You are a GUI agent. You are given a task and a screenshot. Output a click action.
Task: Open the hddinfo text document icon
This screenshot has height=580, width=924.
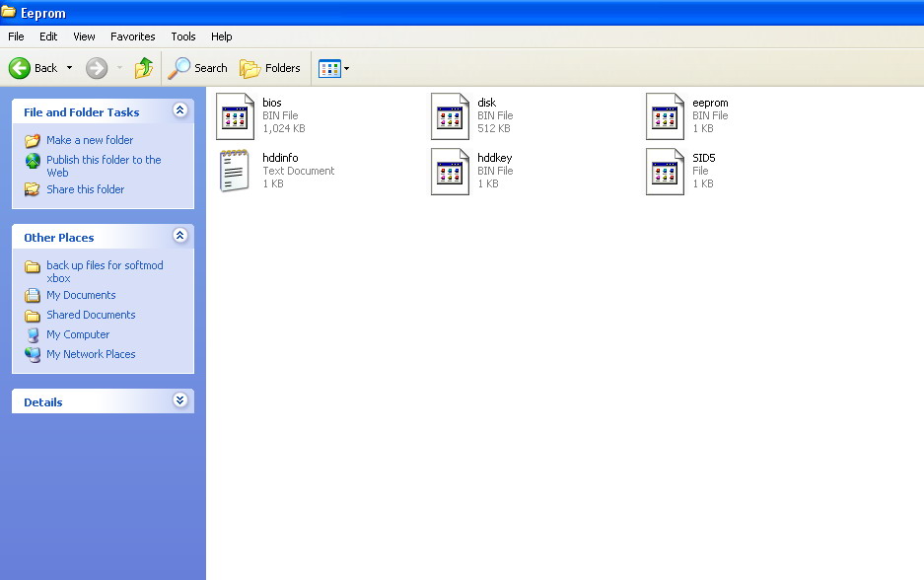[x=235, y=171]
